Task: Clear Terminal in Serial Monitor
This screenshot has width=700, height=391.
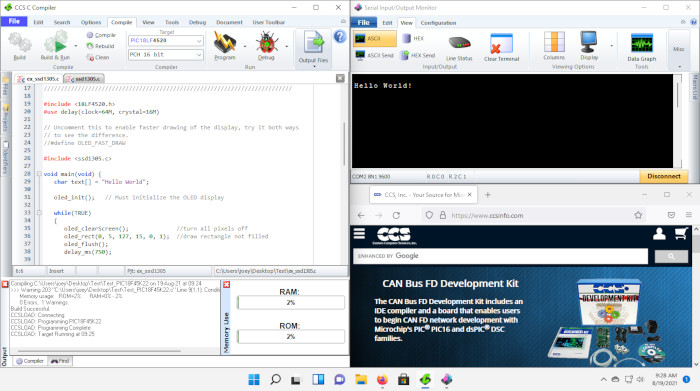Action: (501, 48)
